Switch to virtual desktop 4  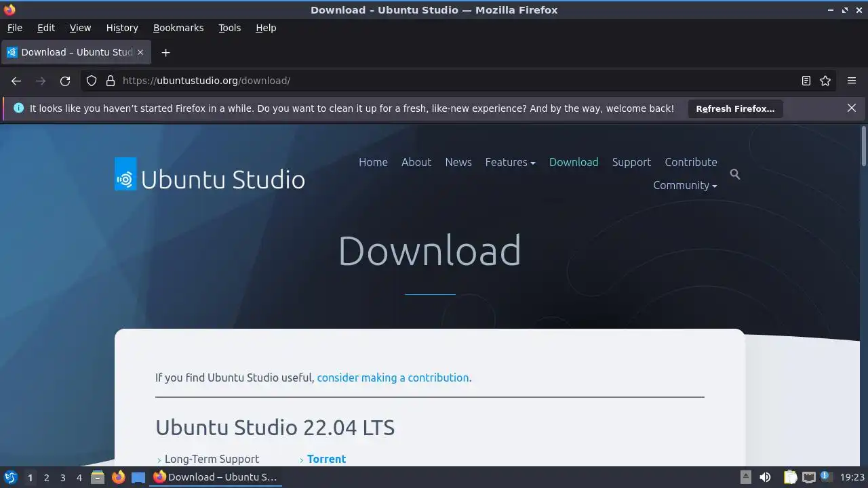[79, 477]
